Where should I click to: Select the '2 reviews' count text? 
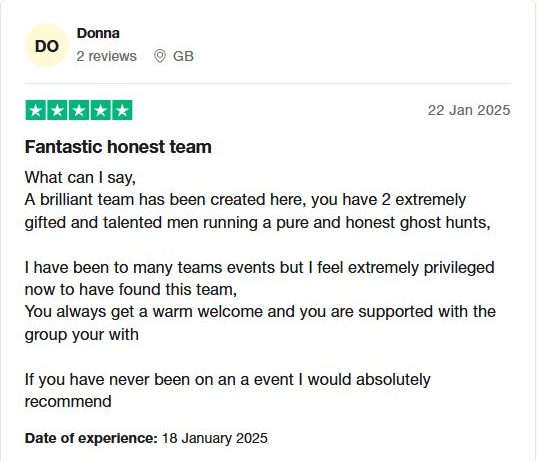(x=107, y=56)
